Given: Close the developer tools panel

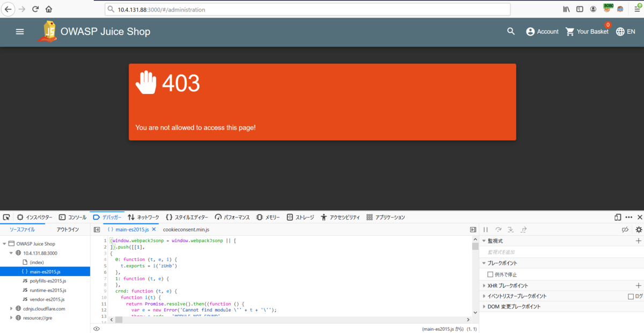Looking at the screenshot, I should point(639,217).
